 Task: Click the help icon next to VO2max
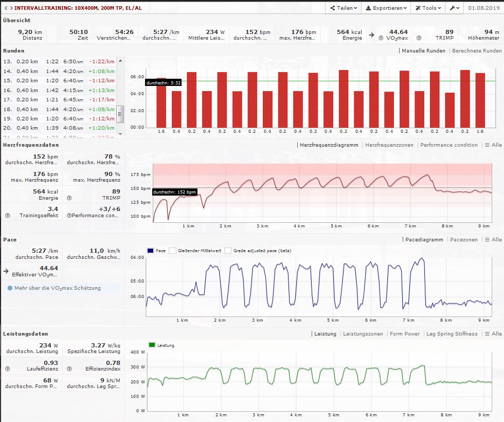click(x=380, y=38)
